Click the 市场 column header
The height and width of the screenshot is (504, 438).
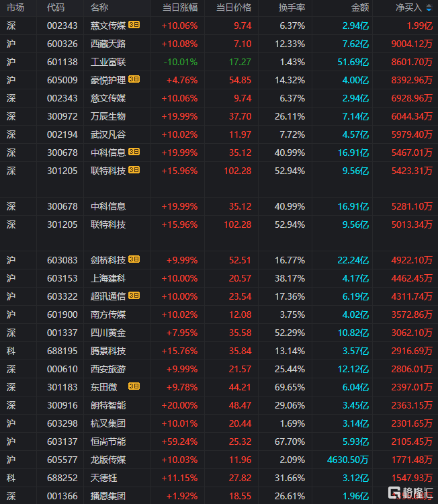pyautogui.click(x=15, y=7)
